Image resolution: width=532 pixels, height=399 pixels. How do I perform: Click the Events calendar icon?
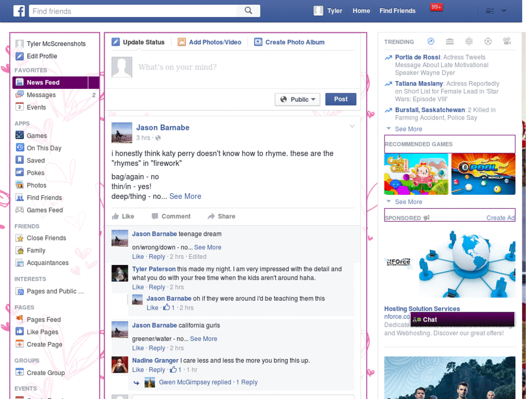click(x=20, y=107)
